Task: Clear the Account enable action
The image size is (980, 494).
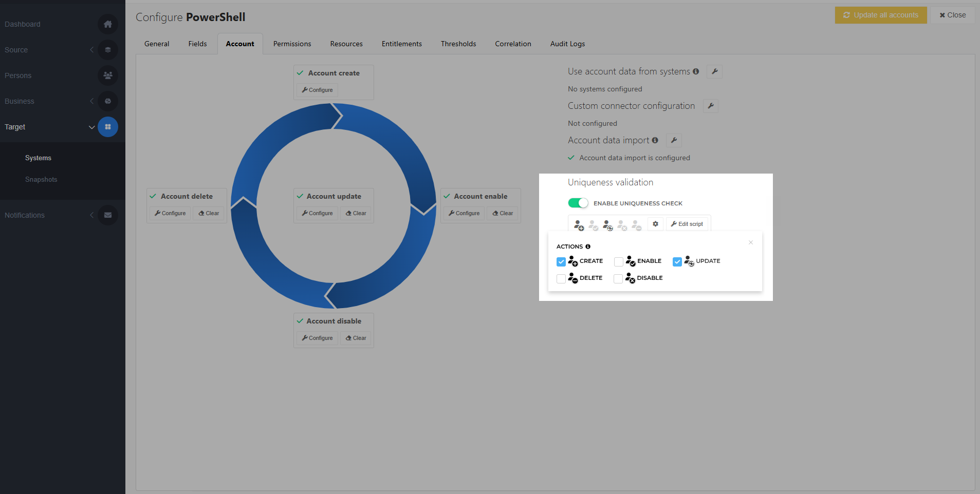Action: coord(503,213)
